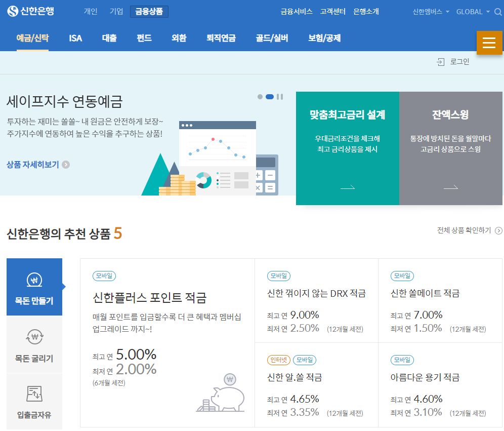Open 금융서비스 menu
The image size is (504, 431).
point(297,12)
